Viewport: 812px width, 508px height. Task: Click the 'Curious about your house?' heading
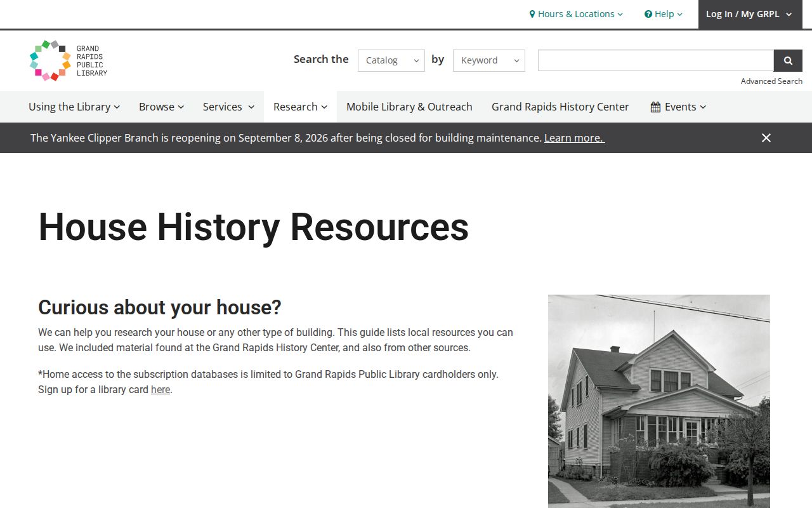(x=160, y=307)
